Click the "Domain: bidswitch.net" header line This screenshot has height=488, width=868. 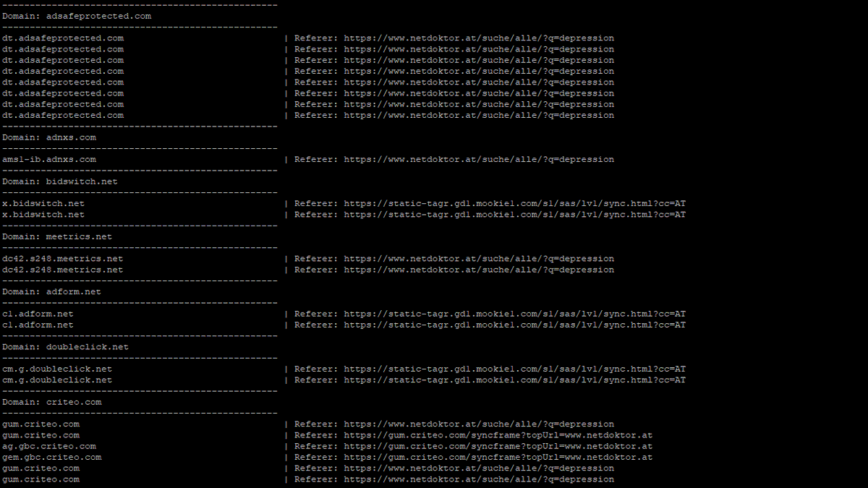pos(60,181)
